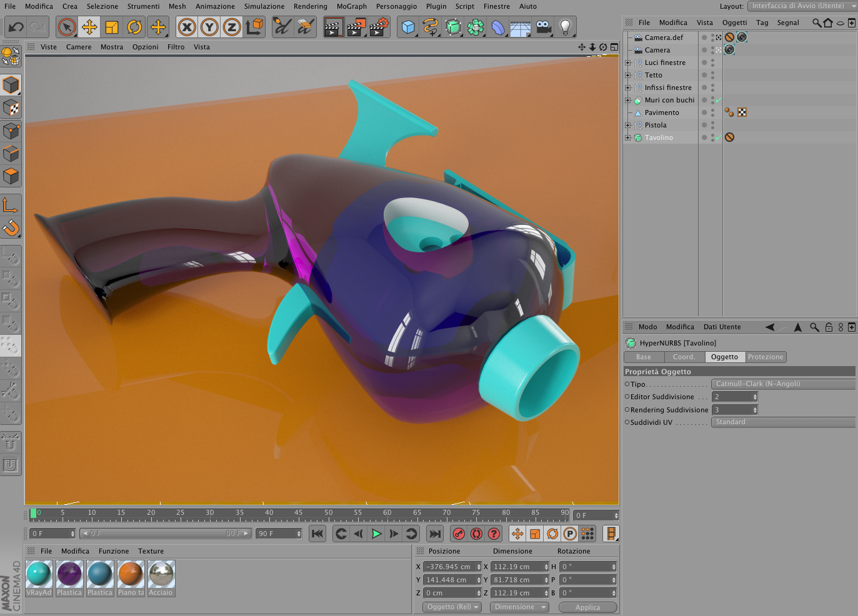Click the Render to Picture Viewer clapperboard icon
This screenshot has height=616, width=858.
356,27
